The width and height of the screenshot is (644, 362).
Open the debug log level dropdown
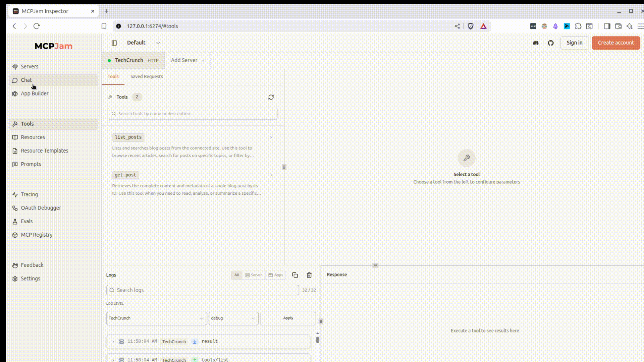[233, 318]
